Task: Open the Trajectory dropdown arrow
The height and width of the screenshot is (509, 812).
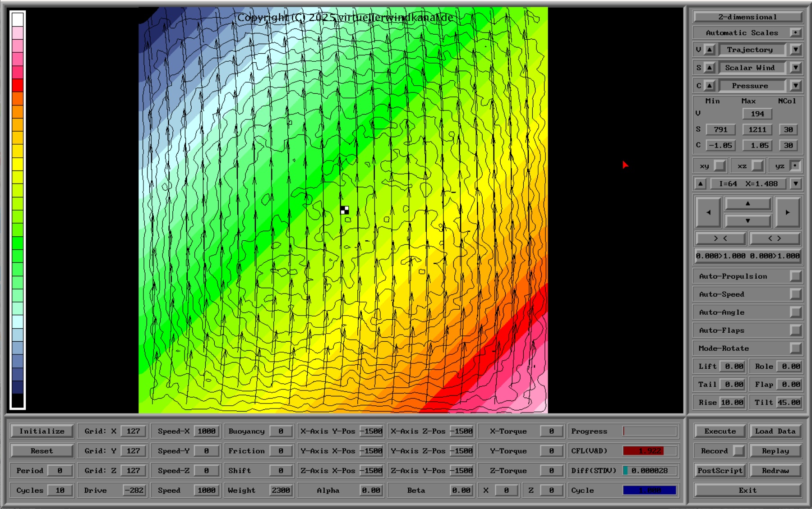Action: pos(796,50)
